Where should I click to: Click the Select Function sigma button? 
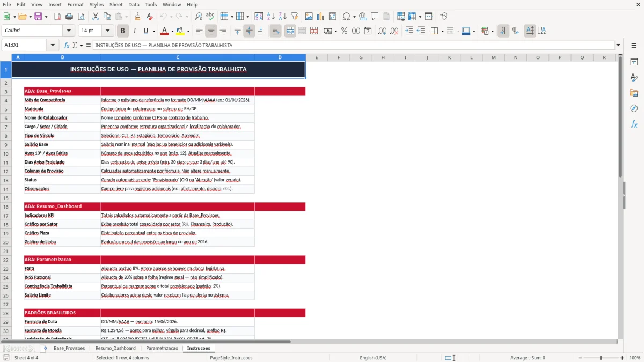[x=75, y=45]
